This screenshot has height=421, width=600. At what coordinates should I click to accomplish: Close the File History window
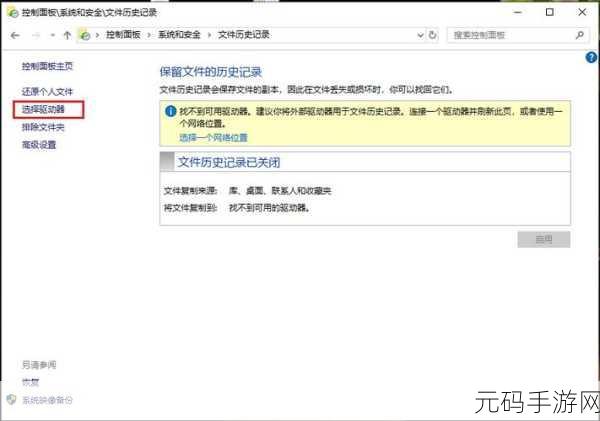click(x=582, y=12)
